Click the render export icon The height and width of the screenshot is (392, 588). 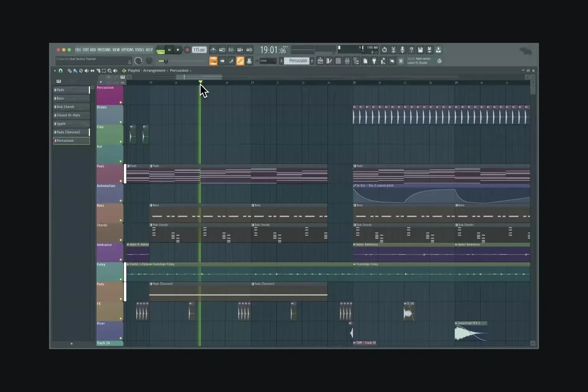pyautogui.click(x=429, y=50)
